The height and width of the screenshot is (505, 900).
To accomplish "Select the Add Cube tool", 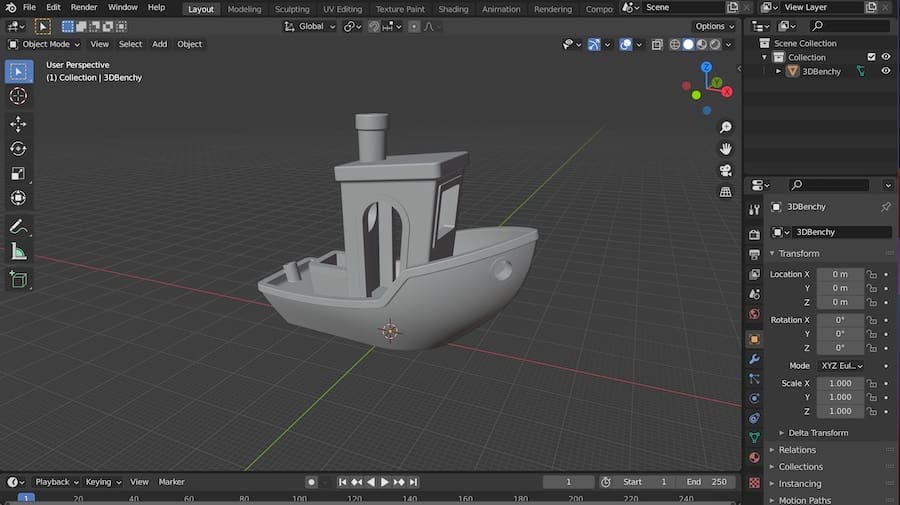I will [18, 279].
